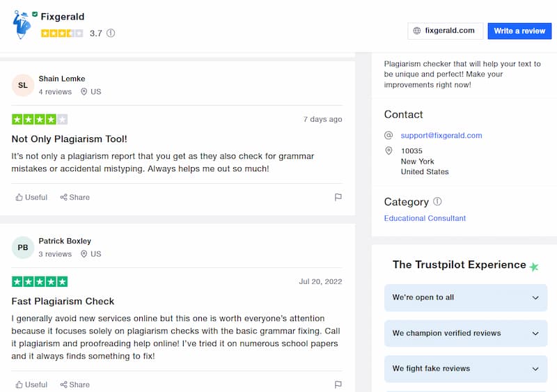Flag Shain Lemke's review
557x392 pixels.
pyautogui.click(x=338, y=197)
